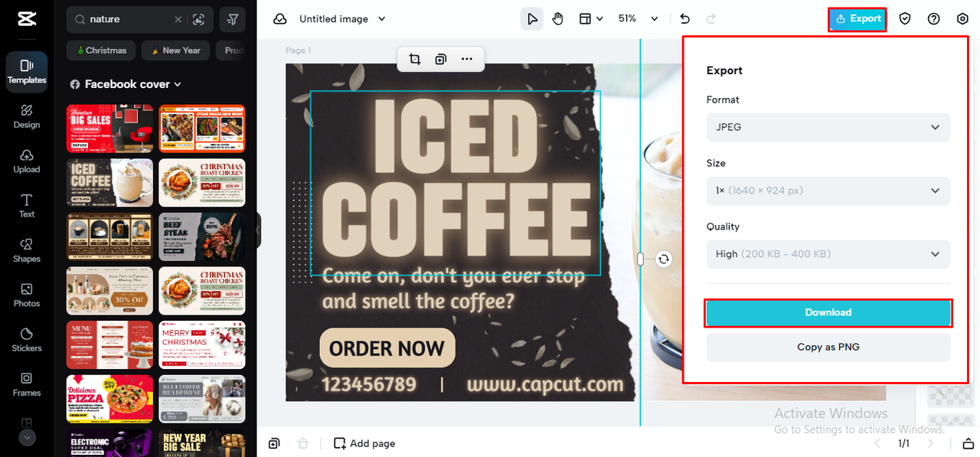The height and width of the screenshot is (457, 980).
Task: Expand the Size 1× dropdown
Action: pyautogui.click(x=828, y=191)
